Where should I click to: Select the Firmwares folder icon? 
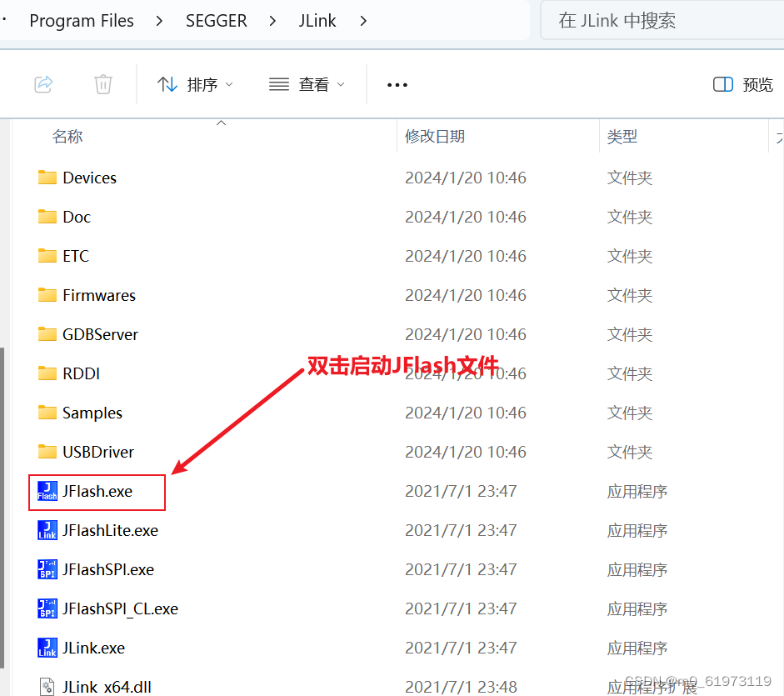point(47,295)
